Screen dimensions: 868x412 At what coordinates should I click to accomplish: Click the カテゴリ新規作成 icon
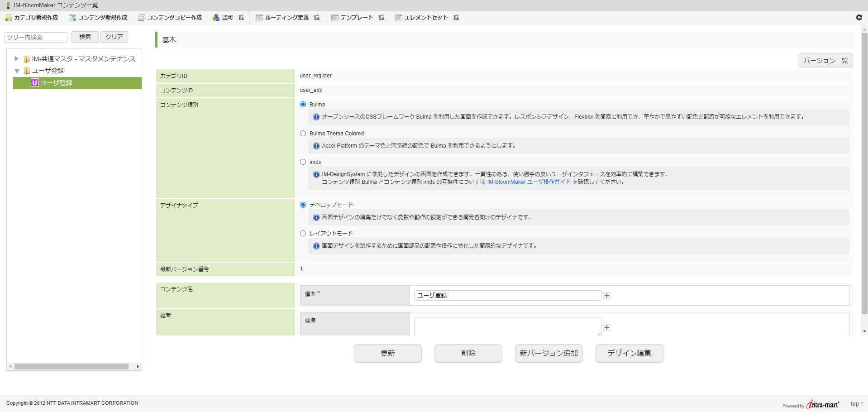click(8, 18)
